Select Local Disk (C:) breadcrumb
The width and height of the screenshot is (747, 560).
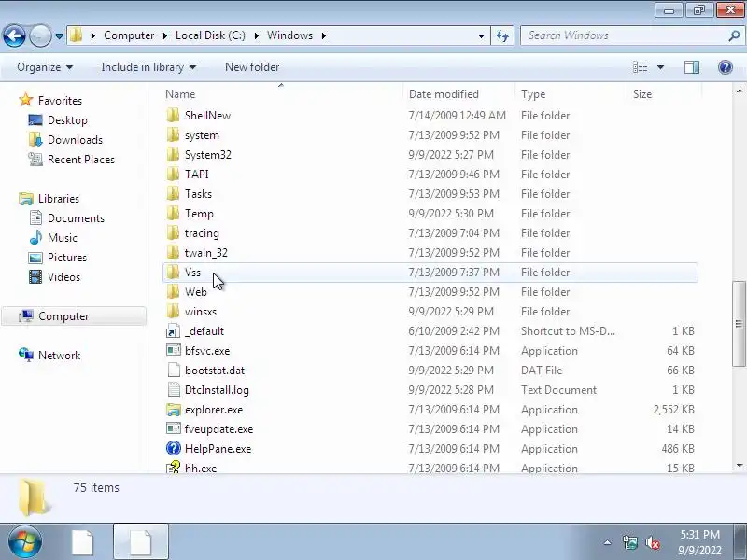point(210,35)
